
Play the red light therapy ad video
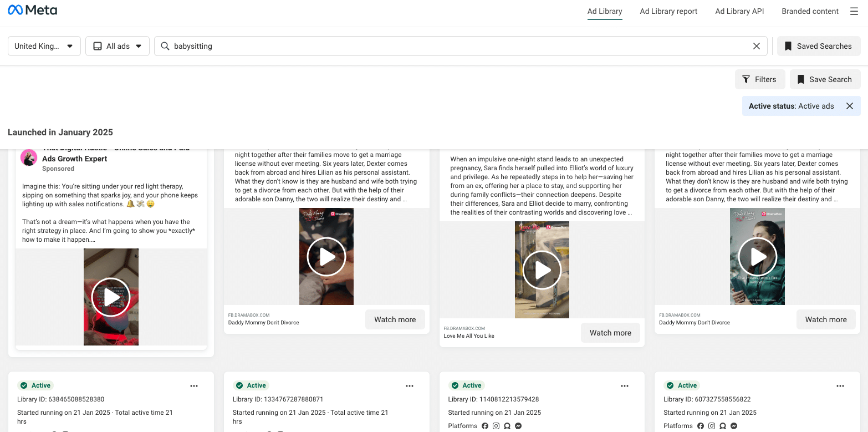pos(111,297)
